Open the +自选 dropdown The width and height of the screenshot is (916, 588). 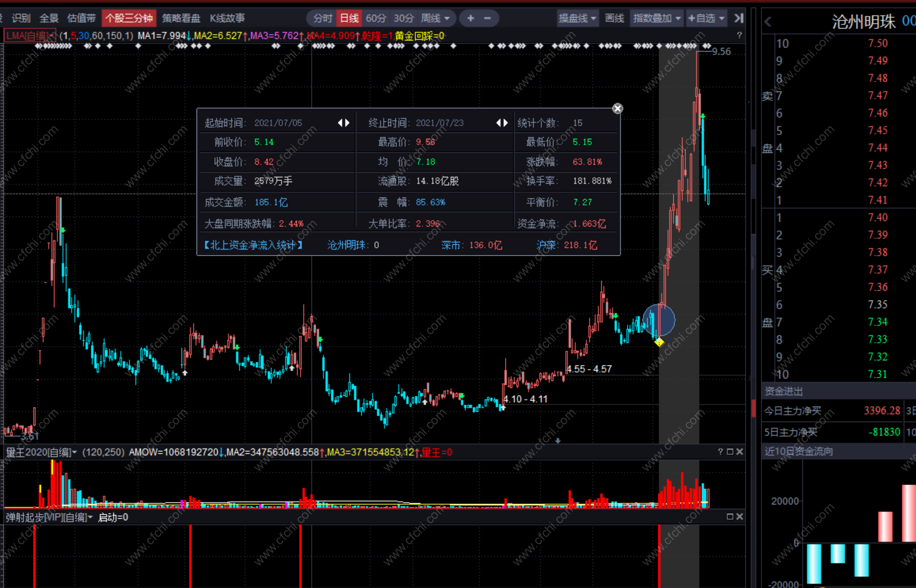(x=706, y=18)
